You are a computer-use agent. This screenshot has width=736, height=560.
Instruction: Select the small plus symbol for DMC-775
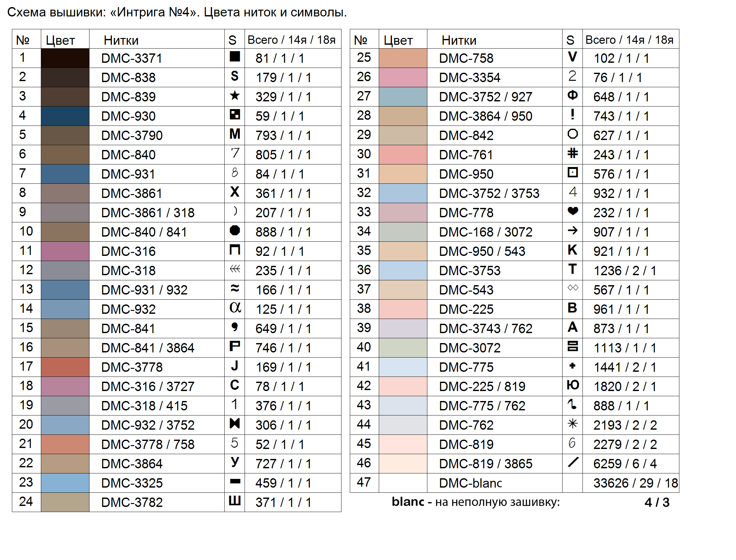coord(572,366)
